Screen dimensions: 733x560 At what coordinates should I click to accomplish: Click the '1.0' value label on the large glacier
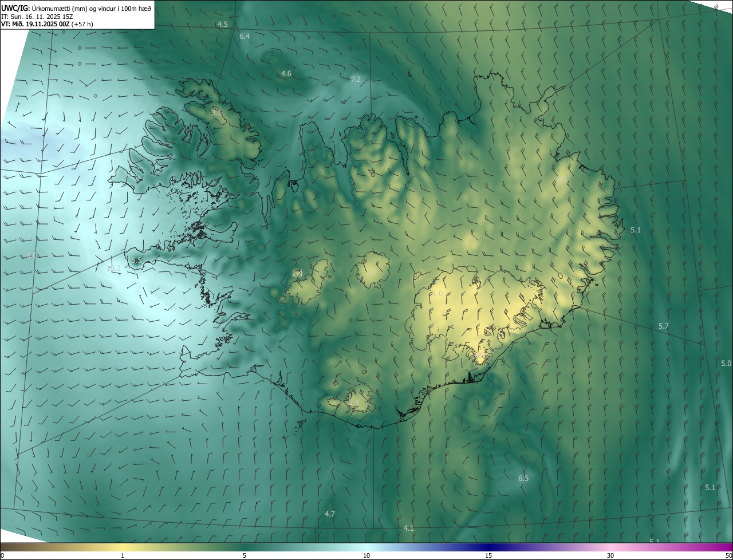tap(438, 293)
